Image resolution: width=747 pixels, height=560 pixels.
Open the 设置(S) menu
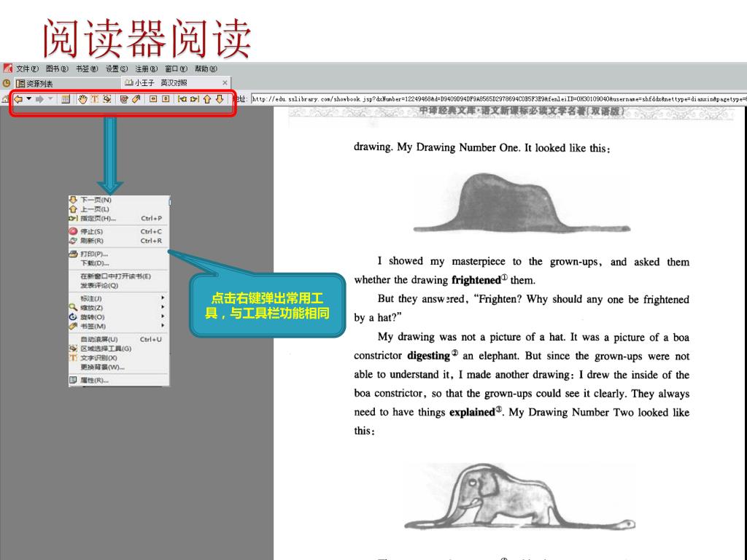point(117,69)
